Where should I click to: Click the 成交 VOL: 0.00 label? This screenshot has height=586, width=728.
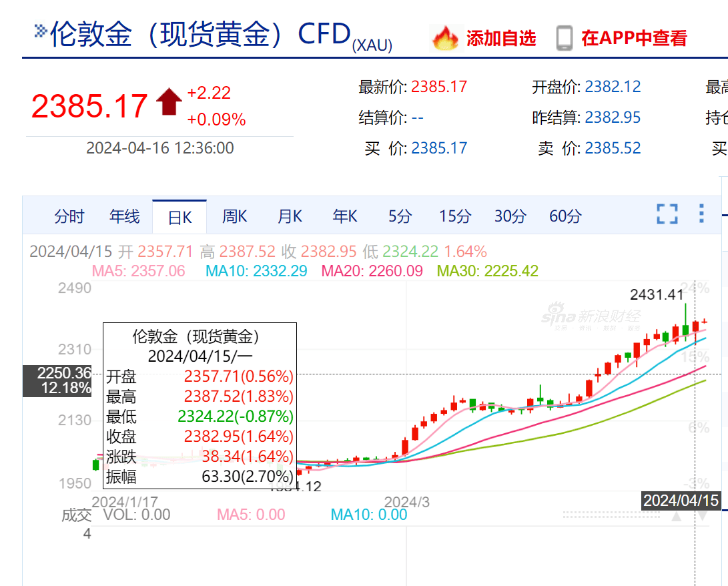(x=116, y=515)
